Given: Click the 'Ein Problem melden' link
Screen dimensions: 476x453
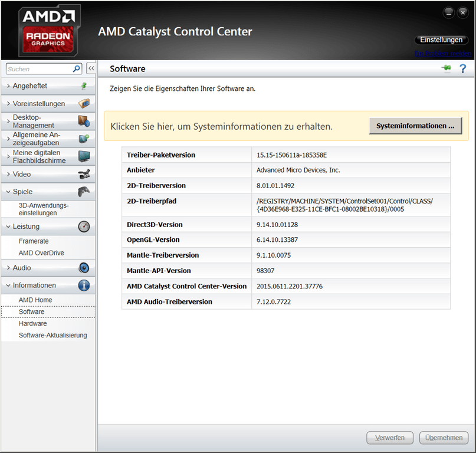Looking at the screenshot, I should tap(442, 54).
